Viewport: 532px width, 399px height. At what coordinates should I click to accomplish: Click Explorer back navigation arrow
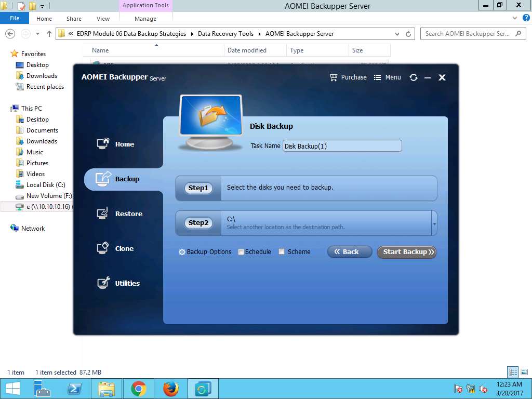10,34
